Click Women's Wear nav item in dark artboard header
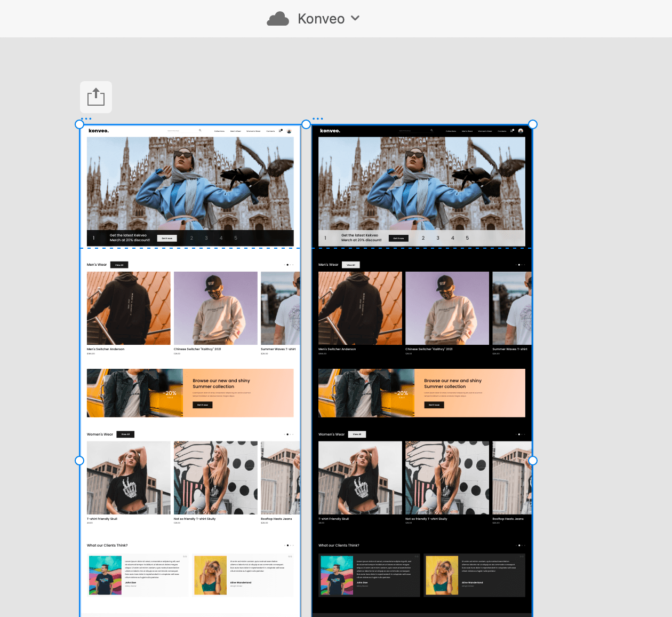Viewport: 672px width, 617px height. [485, 131]
